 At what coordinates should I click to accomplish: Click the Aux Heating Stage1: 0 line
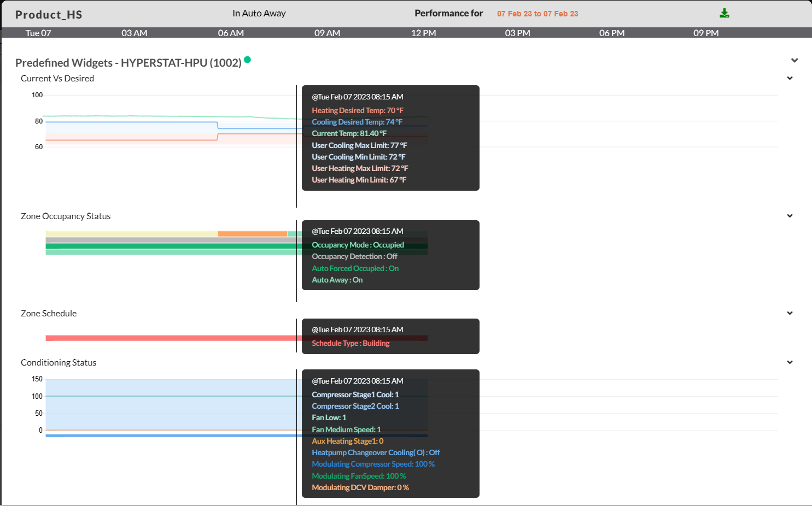coord(348,441)
